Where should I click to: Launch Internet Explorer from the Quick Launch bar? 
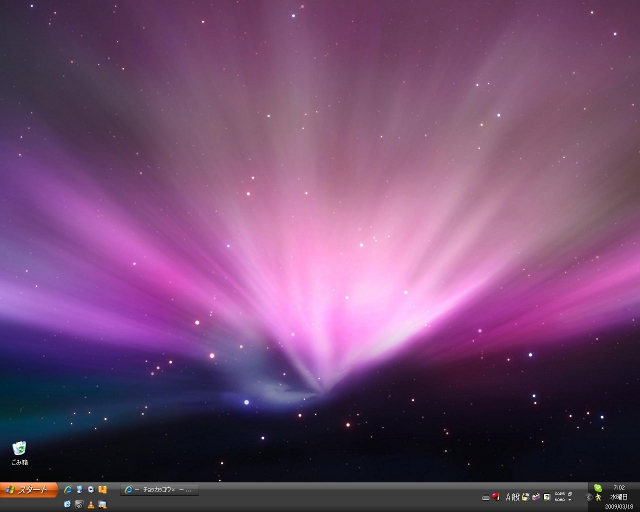[68, 490]
